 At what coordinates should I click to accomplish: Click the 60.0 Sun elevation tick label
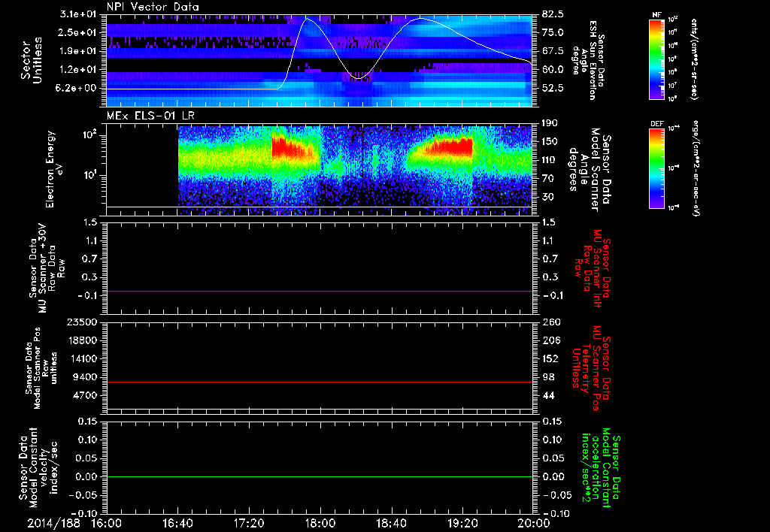point(553,70)
